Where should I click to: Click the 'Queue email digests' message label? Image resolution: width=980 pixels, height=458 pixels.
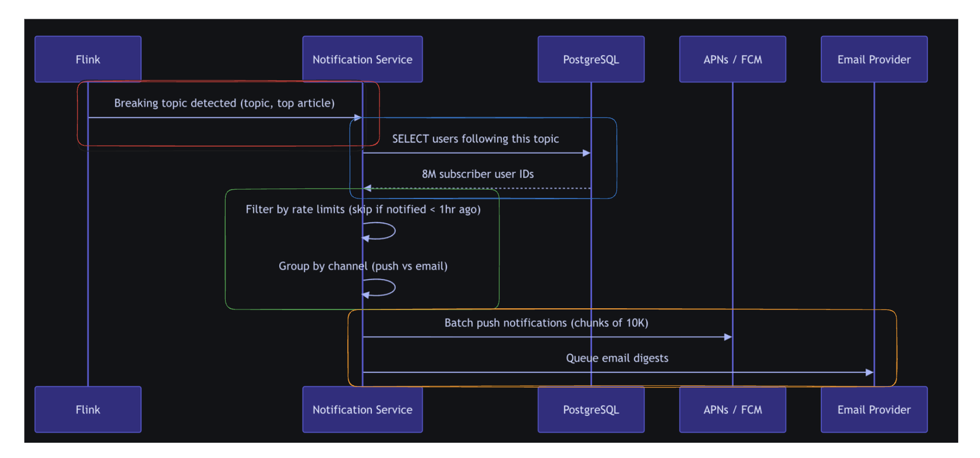click(617, 358)
